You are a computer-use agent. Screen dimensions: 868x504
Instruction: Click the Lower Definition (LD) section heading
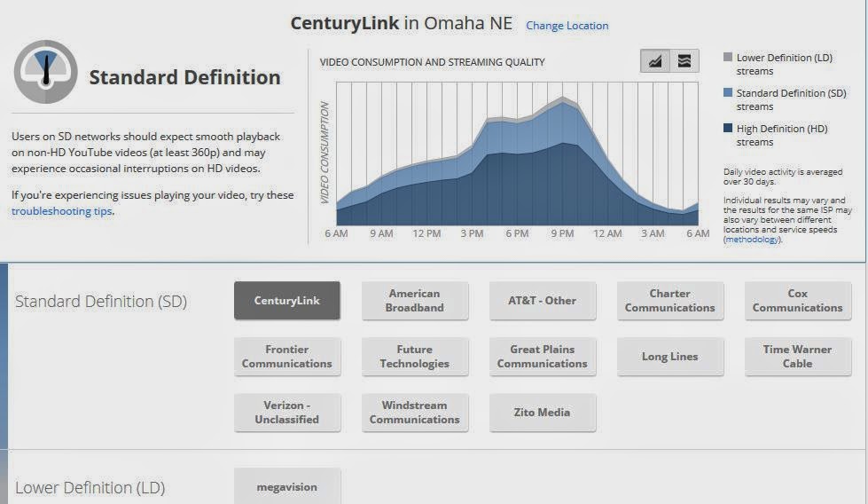[90, 488]
